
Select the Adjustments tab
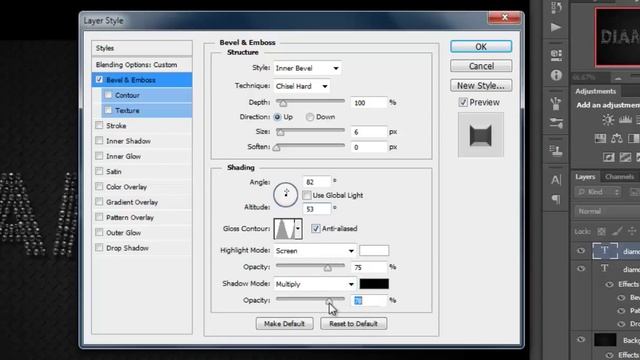(x=596, y=91)
